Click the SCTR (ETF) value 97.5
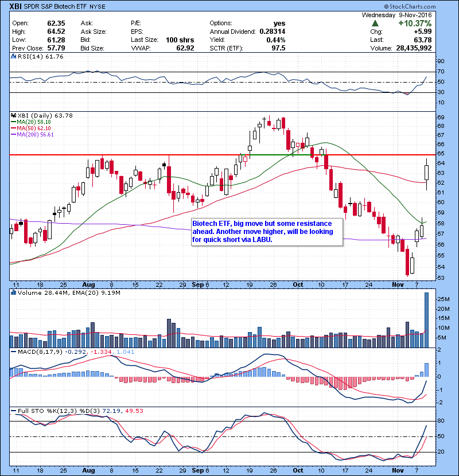The height and width of the screenshot is (476, 459). (x=279, y=48)
